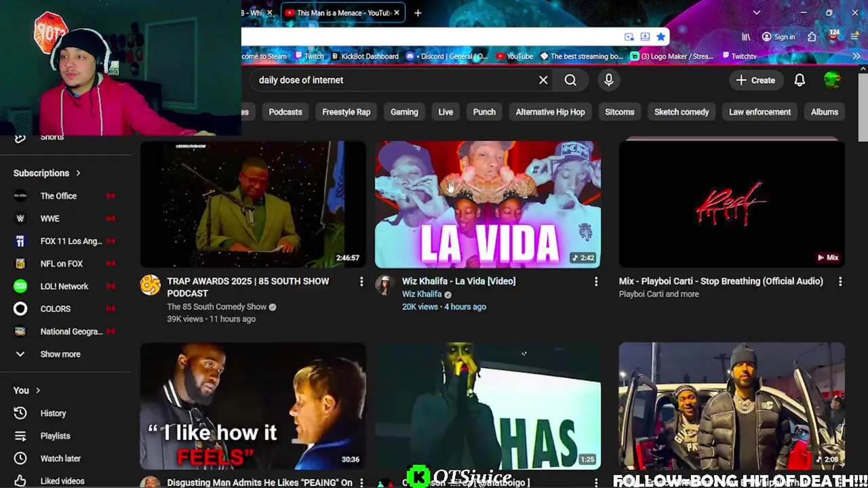Select the Alternative Hip Hop chip
This screenshot has width=868, height=488.
tap(550, 112)
